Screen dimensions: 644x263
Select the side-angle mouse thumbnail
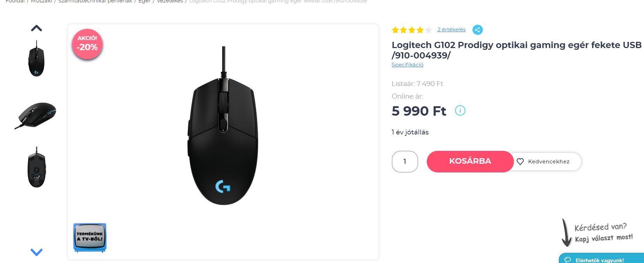click(36, 115)
